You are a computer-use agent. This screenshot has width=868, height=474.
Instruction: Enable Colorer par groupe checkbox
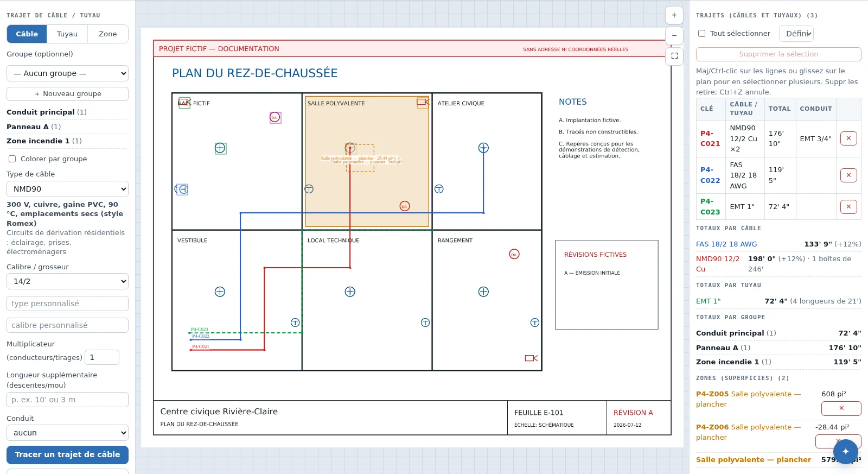12,159
